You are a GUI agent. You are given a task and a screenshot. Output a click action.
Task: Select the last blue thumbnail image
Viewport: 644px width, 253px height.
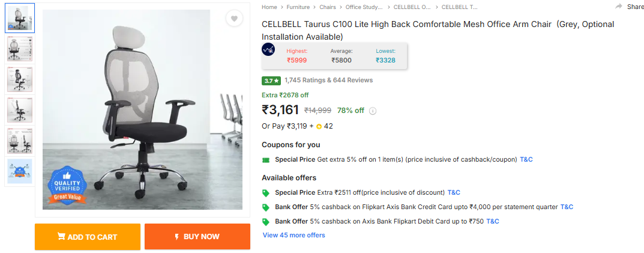[20, 171]
